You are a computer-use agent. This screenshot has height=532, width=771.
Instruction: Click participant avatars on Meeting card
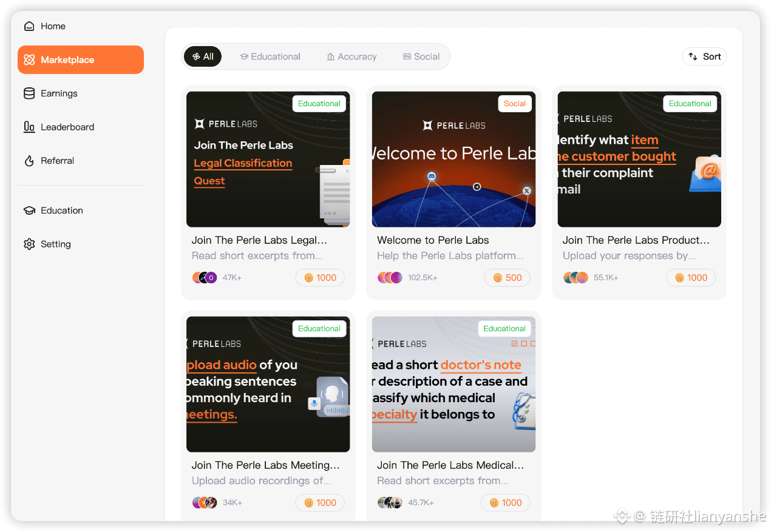tap(205, 503)
